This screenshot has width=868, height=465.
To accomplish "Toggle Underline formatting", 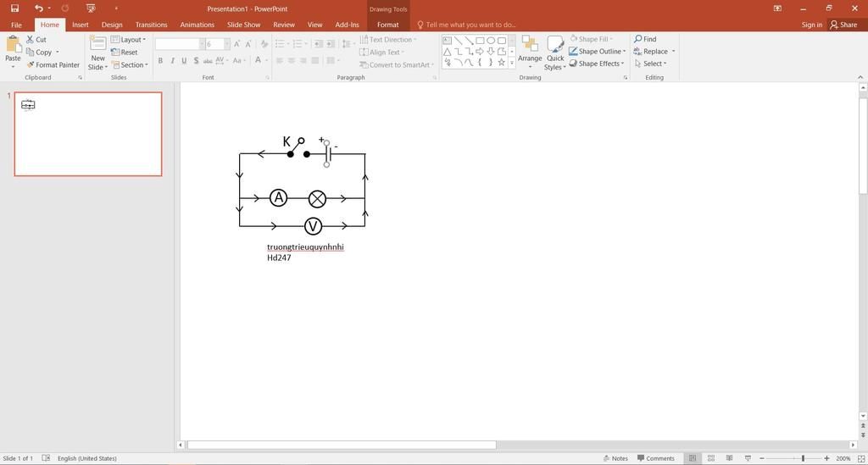I will coord(184,60).
